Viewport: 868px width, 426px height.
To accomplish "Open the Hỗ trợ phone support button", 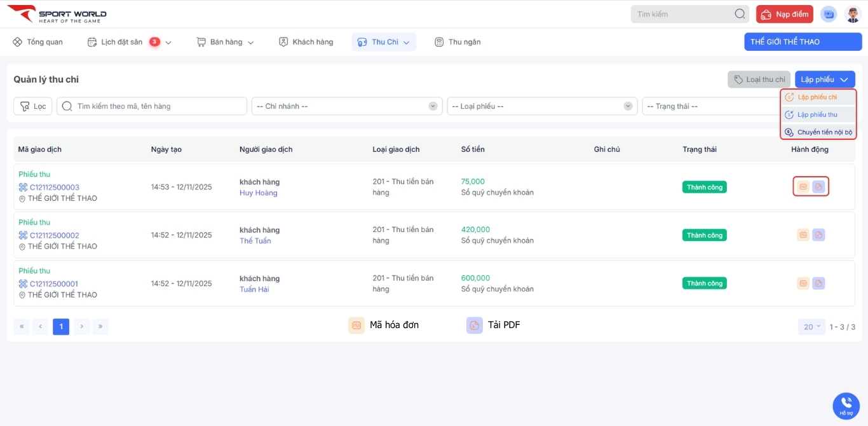I will coord(846,405).
